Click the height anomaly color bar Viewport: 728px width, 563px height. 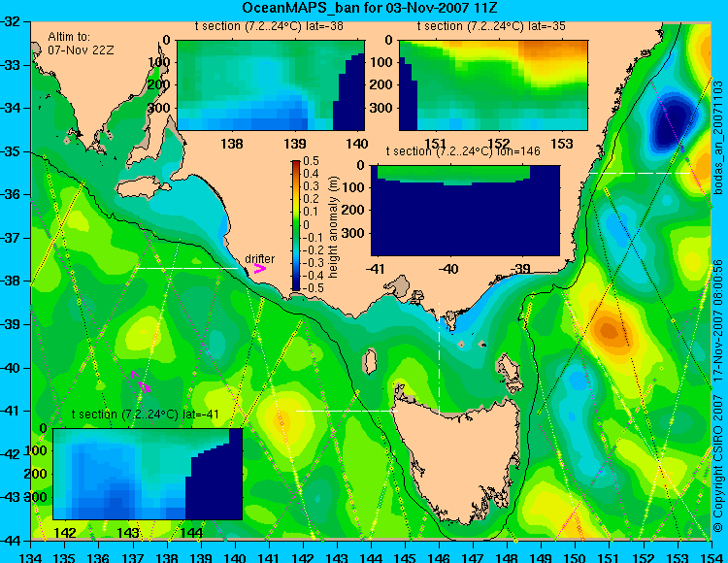tap(296, 225)
